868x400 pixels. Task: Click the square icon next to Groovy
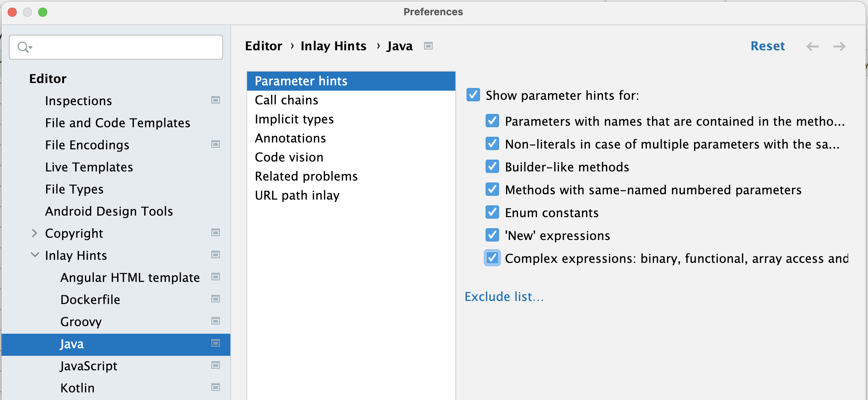[x=215, y=321]
